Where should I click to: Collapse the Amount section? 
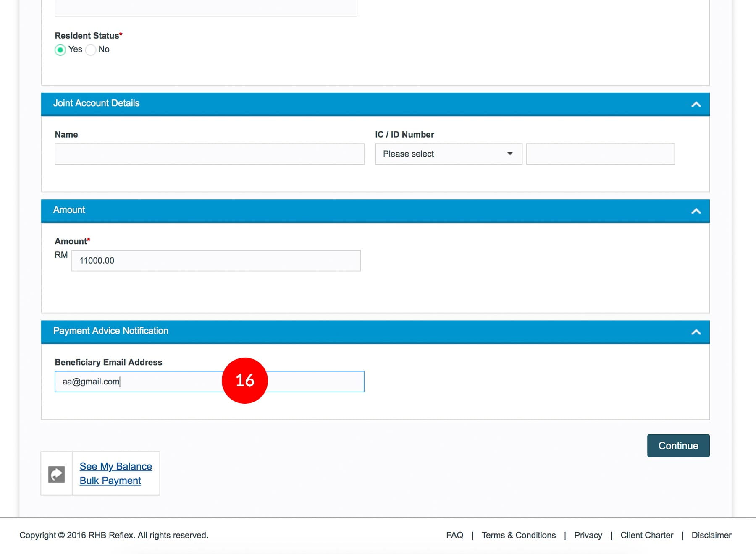696,211
